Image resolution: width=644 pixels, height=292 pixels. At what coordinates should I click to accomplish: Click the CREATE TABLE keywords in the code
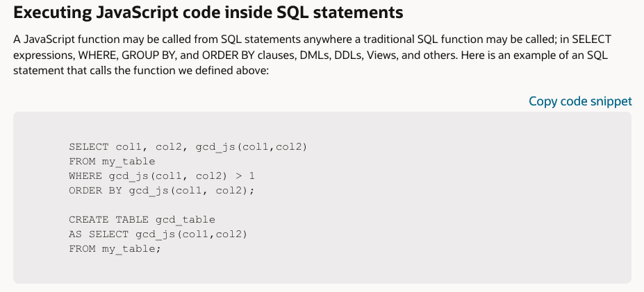tap(108, 220)
